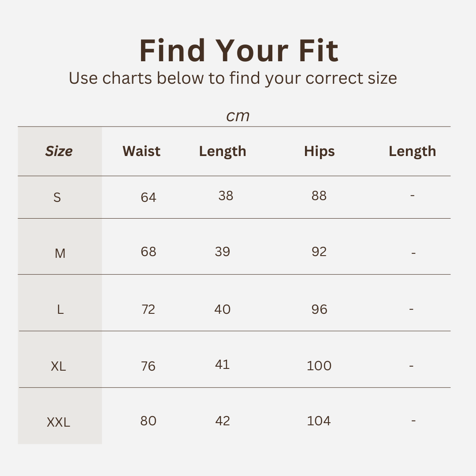
Task: Click the "Size" column header
Action: 59,151
